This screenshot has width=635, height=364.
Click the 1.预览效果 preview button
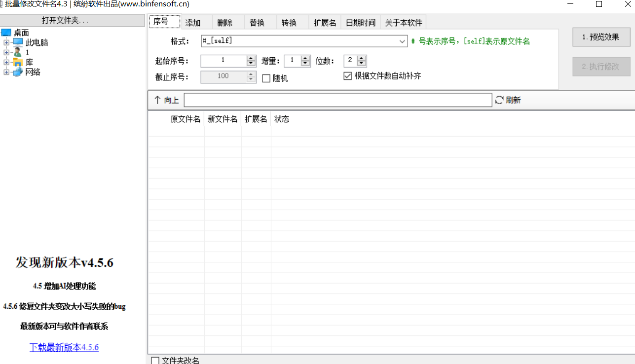[601, 36]
